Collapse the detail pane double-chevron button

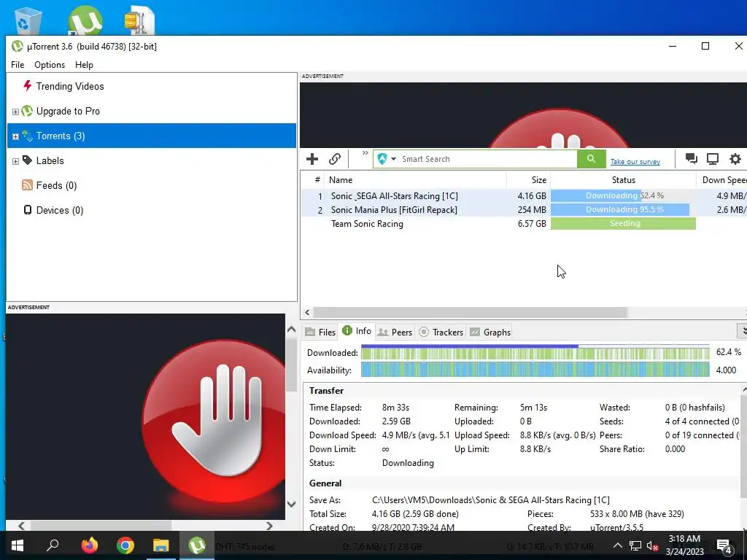(x=742, y=330)
